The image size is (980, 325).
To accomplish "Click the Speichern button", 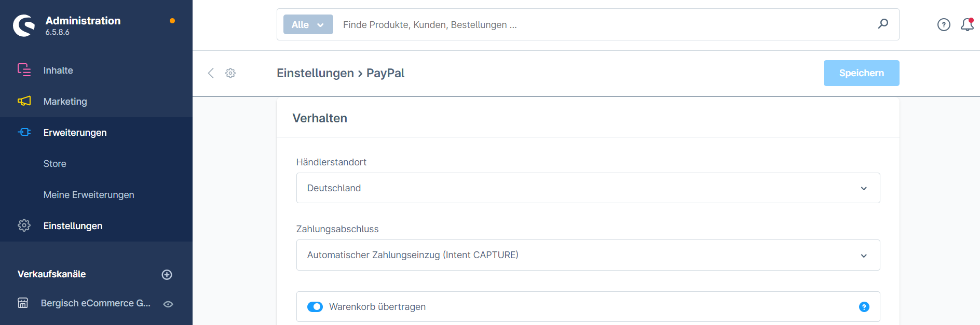I will coord(862,73).
